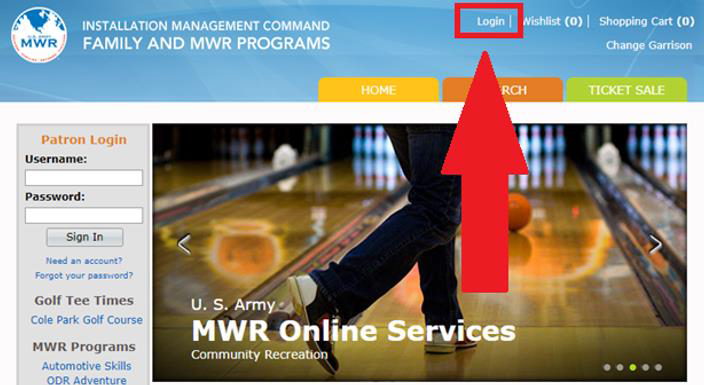
Task: Open the HOME tab
Action: click(378, 90)
